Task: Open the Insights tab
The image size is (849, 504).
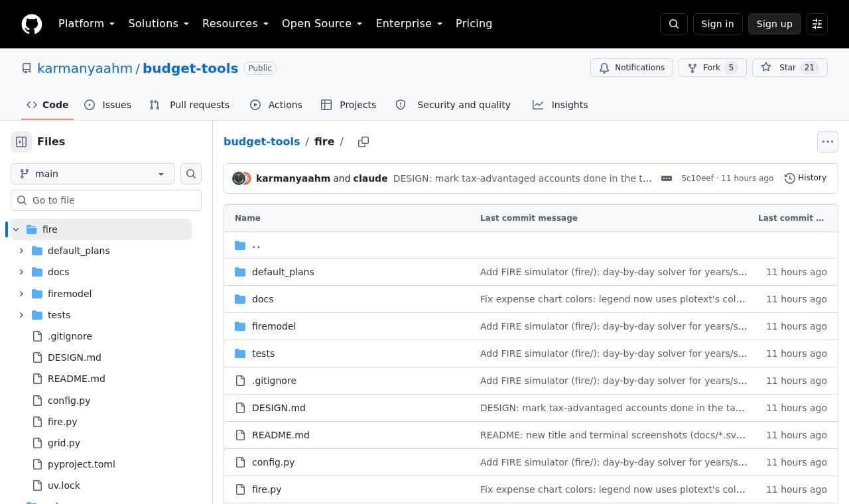Action: coord(560,105)
